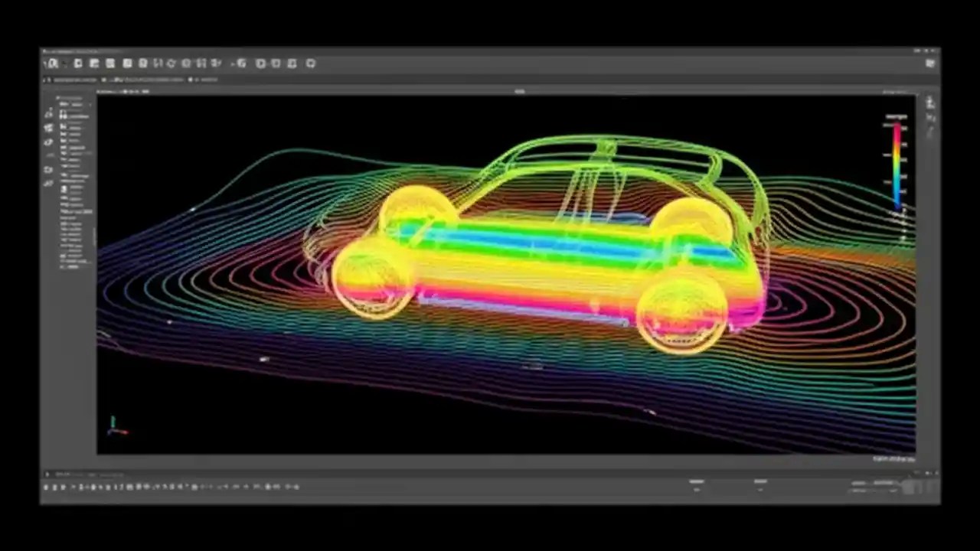The width and height of the screenshot is (980, 551).
Task: Select the rotate view tool in the sidebar
Action: click(x=48, y=142)
